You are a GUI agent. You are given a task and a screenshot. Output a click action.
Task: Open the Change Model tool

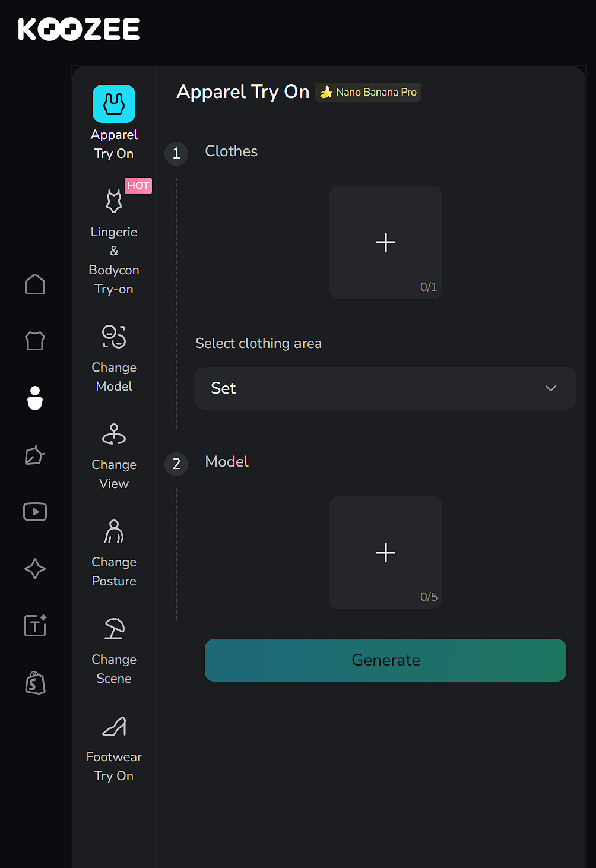(114, 358)
